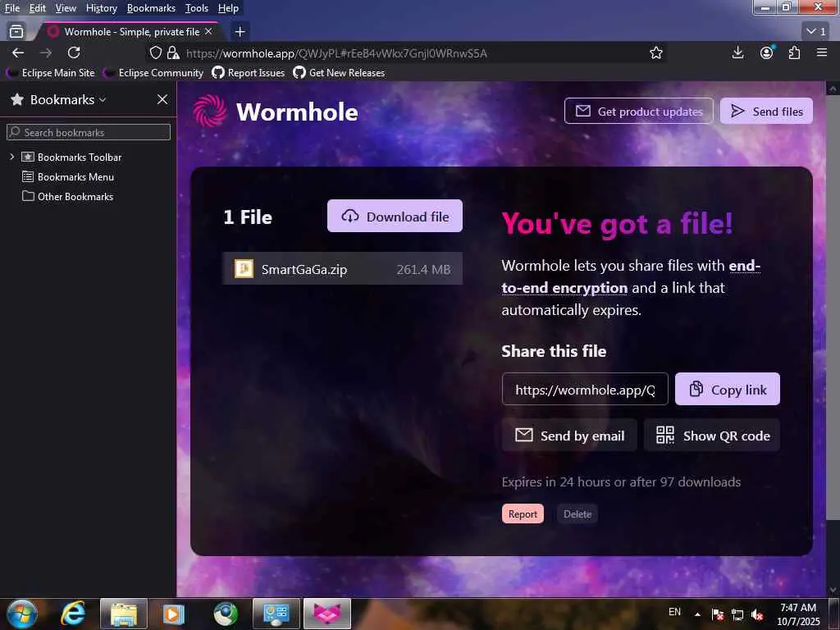Expand the Bookmarks Toolbar folder
Viewport: 840px width, 630px height.
click(11, 157)
